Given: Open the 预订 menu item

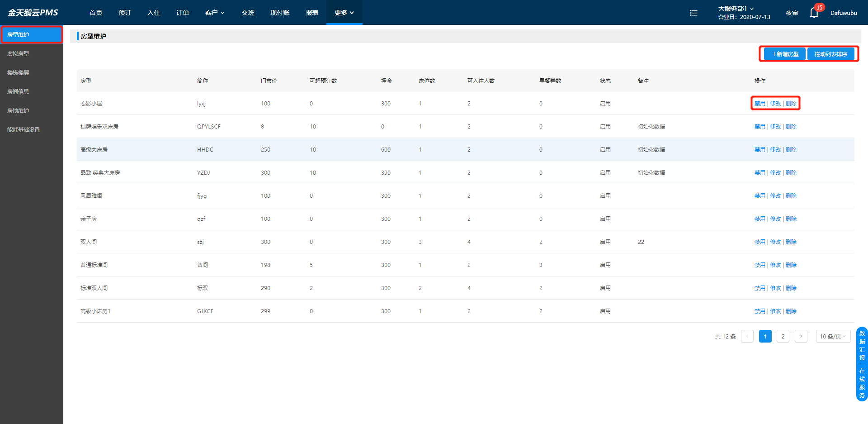Looking at the screenshot, I should click(x=125, y=13).
